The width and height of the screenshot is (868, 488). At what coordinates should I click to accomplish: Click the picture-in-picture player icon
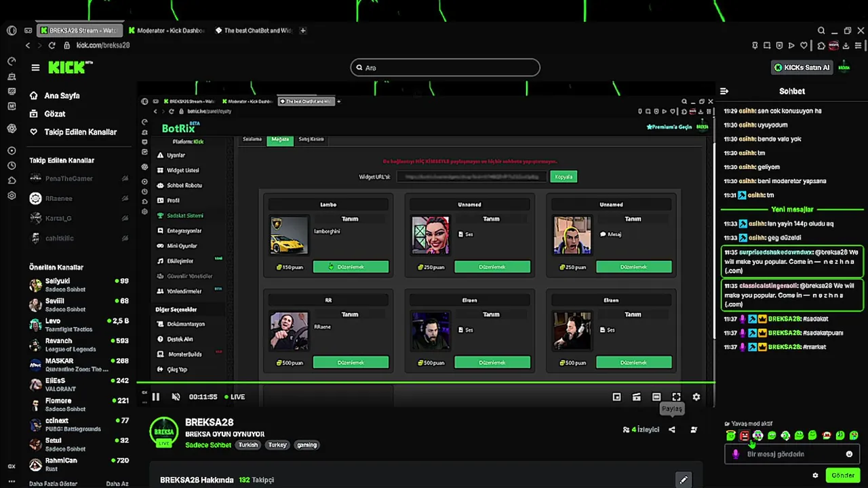click(x=616, y=397)
